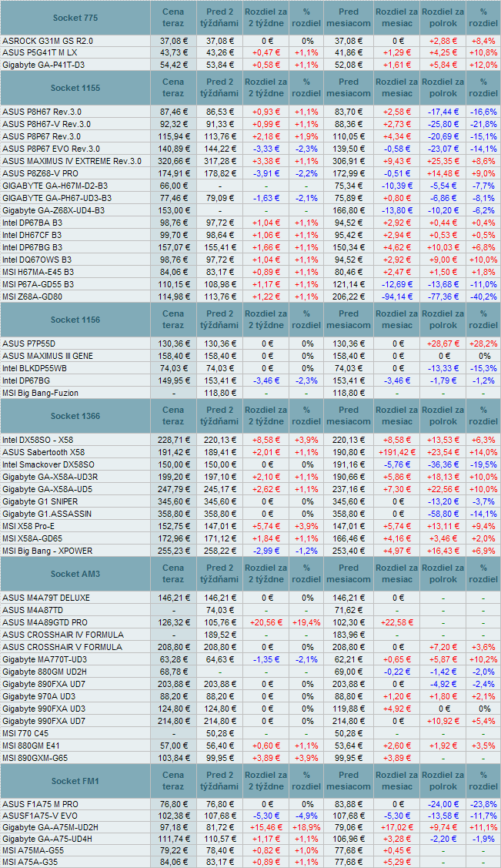Viewport: 501px width, 868px height.
Task: Select Intel DX58SO - X58 product name
Action: coord(39,440)
